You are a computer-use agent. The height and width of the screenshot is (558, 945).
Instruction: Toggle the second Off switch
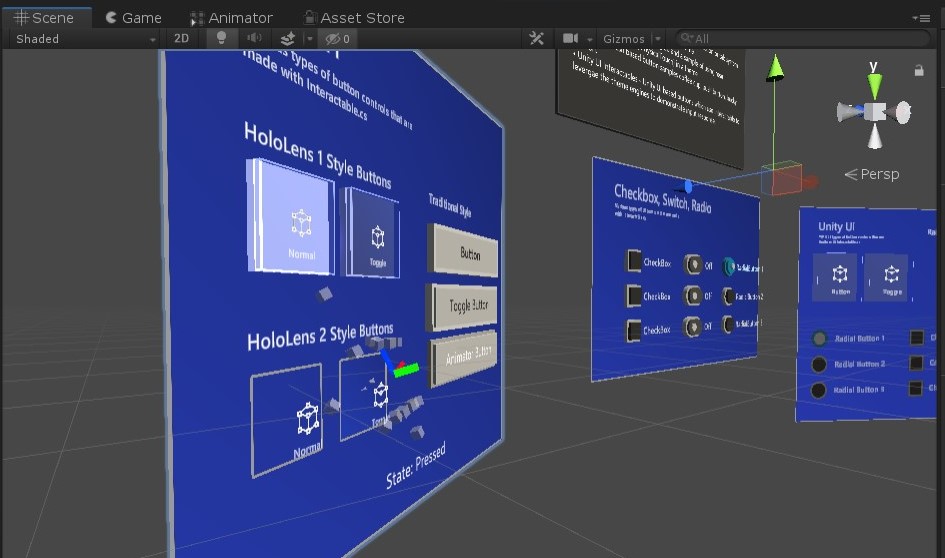point(693,295)
